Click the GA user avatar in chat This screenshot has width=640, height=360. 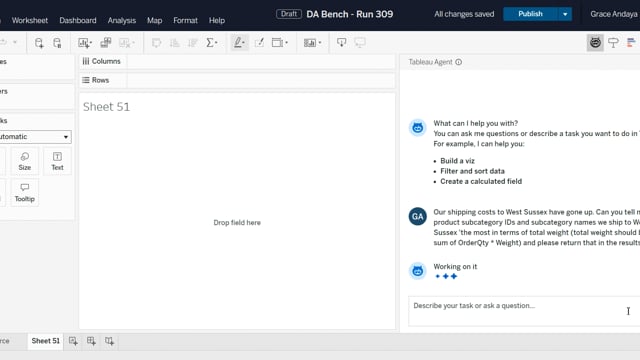tap(418, 216)
